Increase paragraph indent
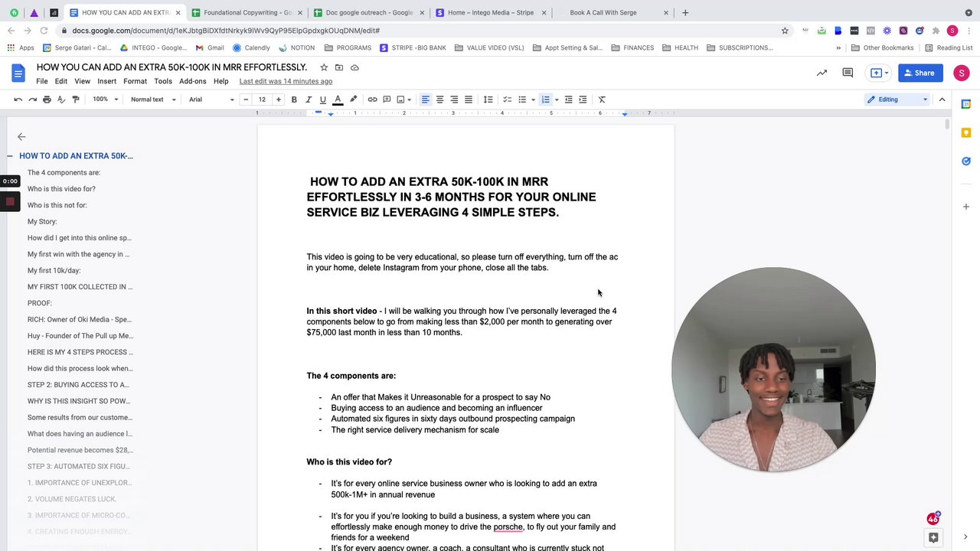Screen dimensions: 980x551 tap(583, 99)
